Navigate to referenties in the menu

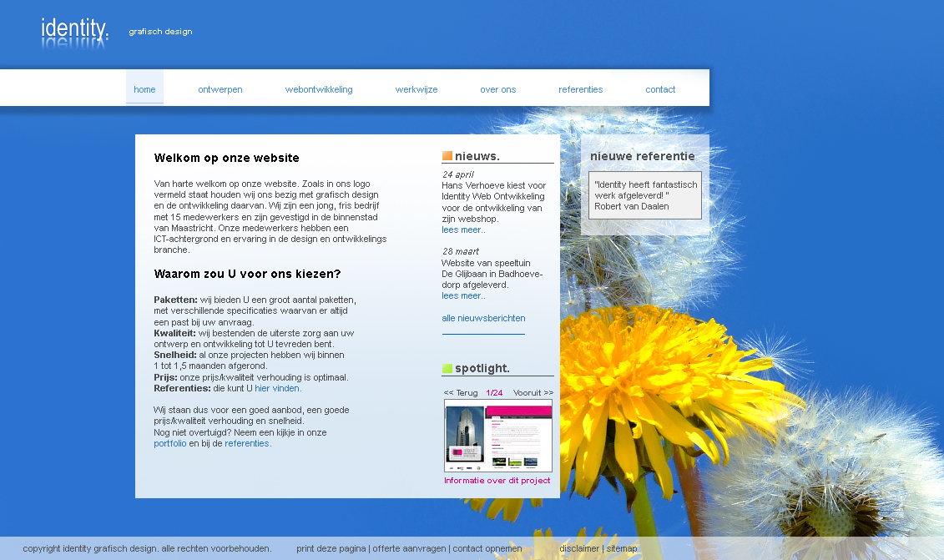580,89
